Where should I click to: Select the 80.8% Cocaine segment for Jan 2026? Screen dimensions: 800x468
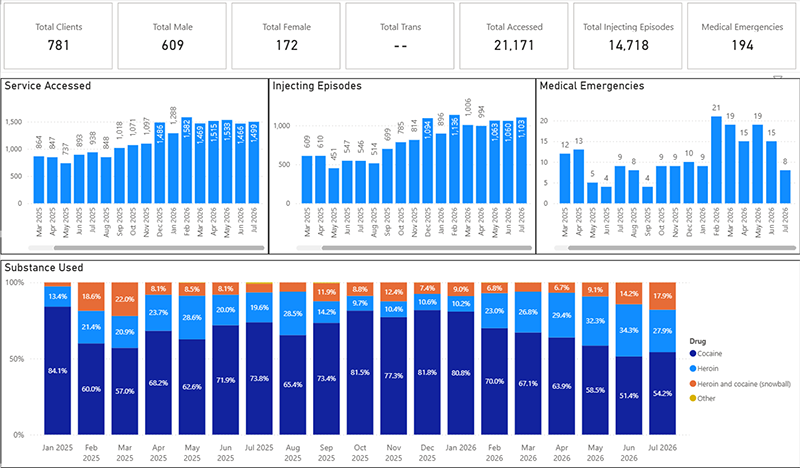pyautogui.click(x=461, y=373)
